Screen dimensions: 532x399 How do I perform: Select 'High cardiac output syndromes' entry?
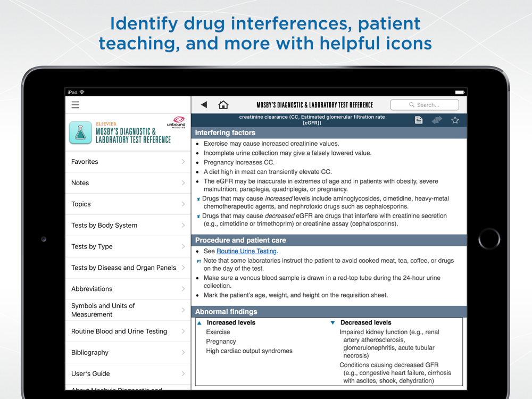249,351
